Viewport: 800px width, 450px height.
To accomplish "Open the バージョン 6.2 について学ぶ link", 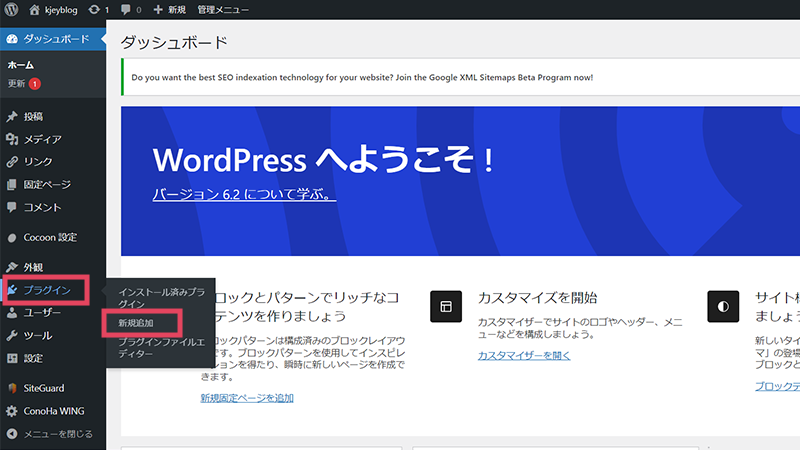I will (244, 194).
